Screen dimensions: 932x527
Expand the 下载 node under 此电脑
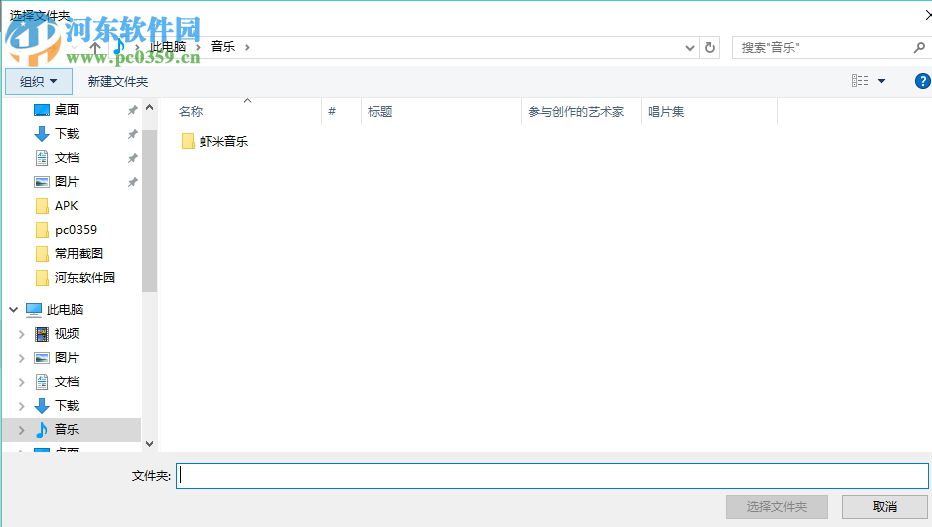tap(21, 406)
